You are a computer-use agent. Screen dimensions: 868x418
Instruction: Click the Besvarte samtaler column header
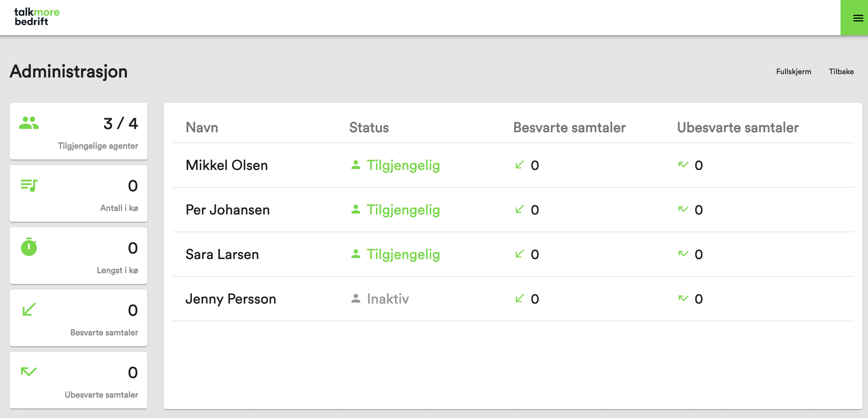pos(570,128)
